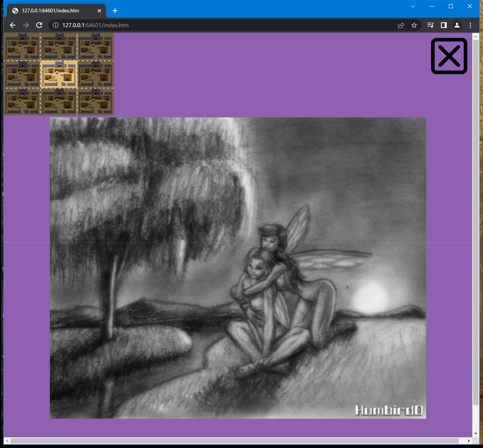
Task: Reload the current page
Action: tap(39, 25)
